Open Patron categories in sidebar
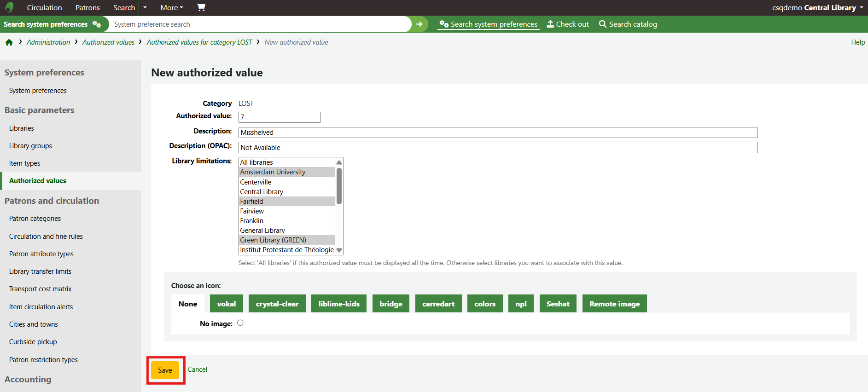This screenshot has height=392, width=868. (35, 219)
